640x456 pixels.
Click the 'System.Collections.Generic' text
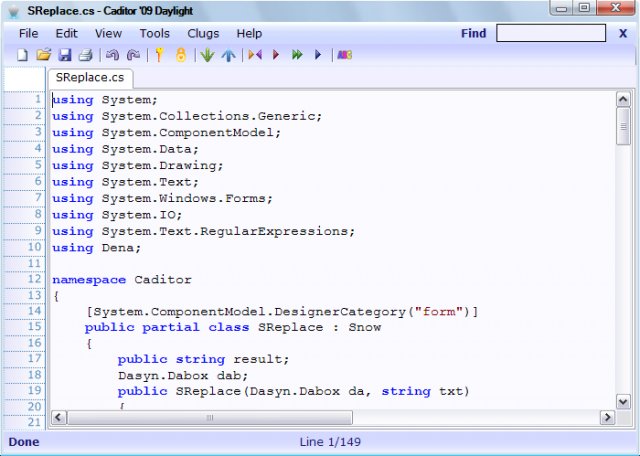(208, 116)
